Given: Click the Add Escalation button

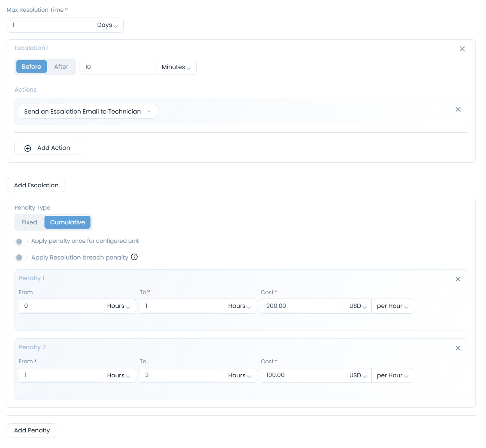Looking at the screenshot, I should pyautogui.click(x=36, y=185).
